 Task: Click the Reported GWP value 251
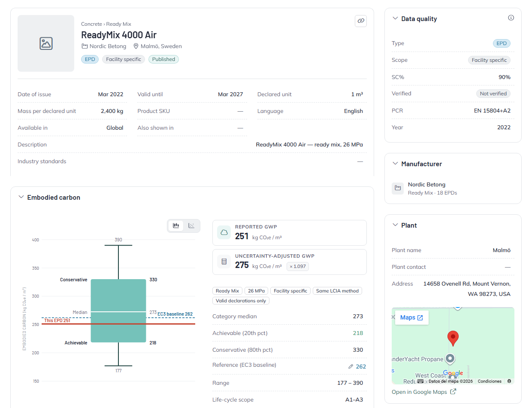[242, 236]
